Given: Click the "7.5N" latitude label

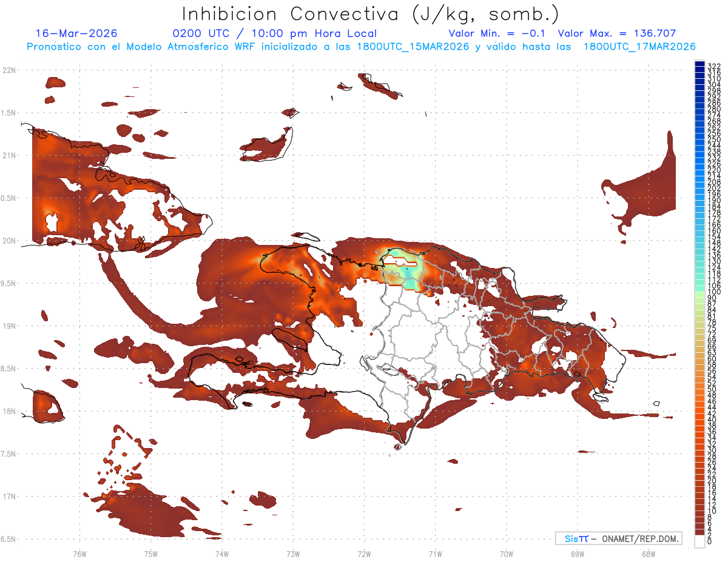Looking at the screenshot, I should 8,454.
